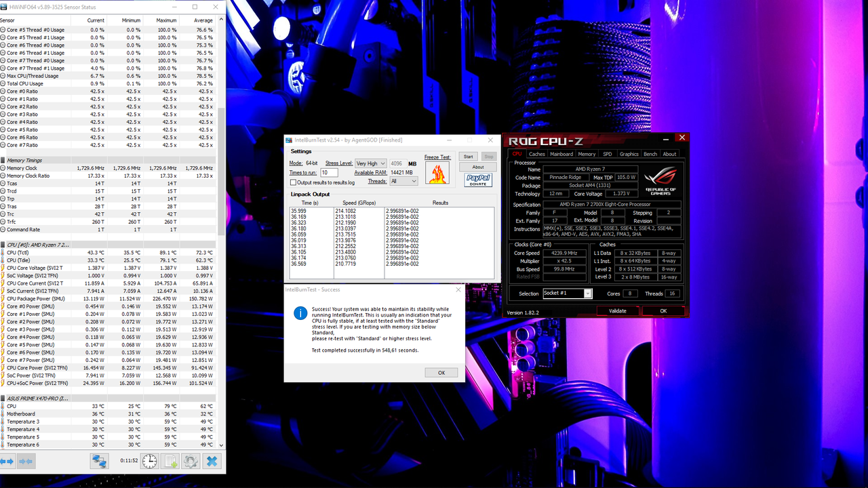Reset HWiNFO timer via clock icon
The image size is (868, 488).
[150, 462]
